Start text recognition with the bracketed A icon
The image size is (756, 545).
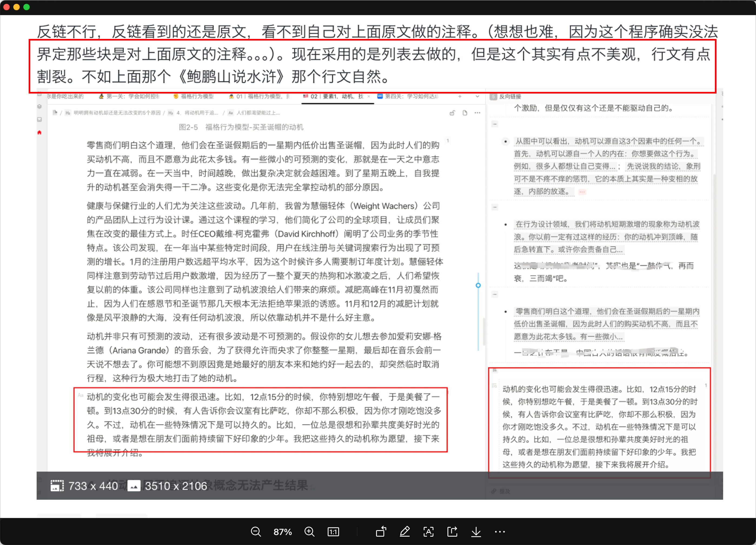pos(428,532)
